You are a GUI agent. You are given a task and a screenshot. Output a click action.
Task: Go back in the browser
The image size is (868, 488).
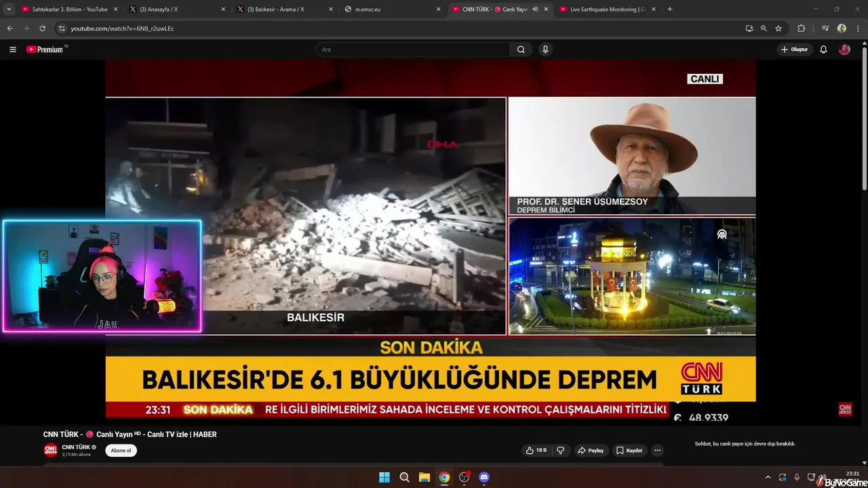coord(9,28)
